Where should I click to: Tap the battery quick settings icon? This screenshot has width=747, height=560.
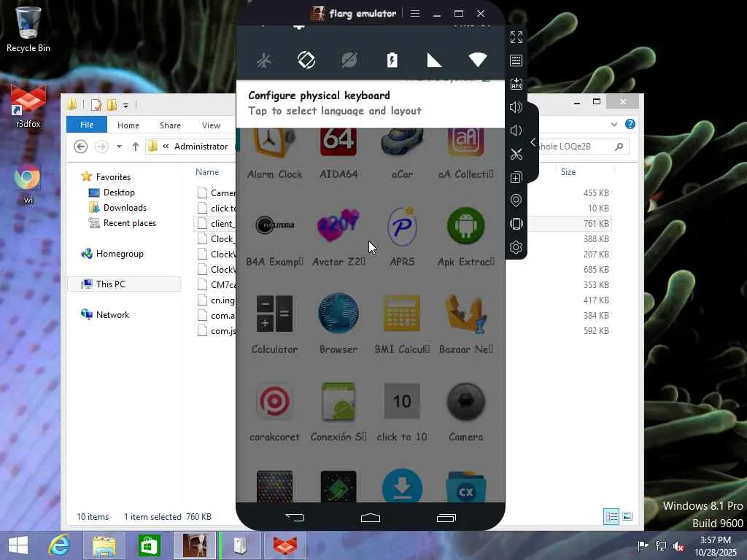coord(392,60)
